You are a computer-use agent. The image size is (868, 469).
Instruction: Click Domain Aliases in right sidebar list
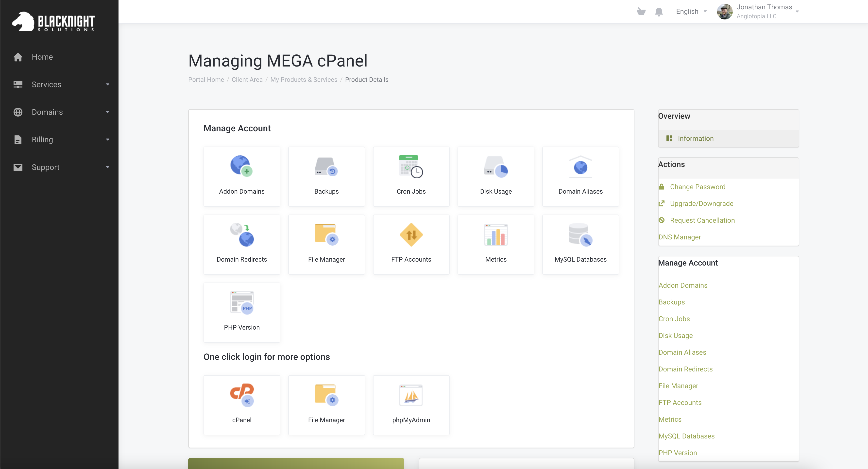(682, 352)
